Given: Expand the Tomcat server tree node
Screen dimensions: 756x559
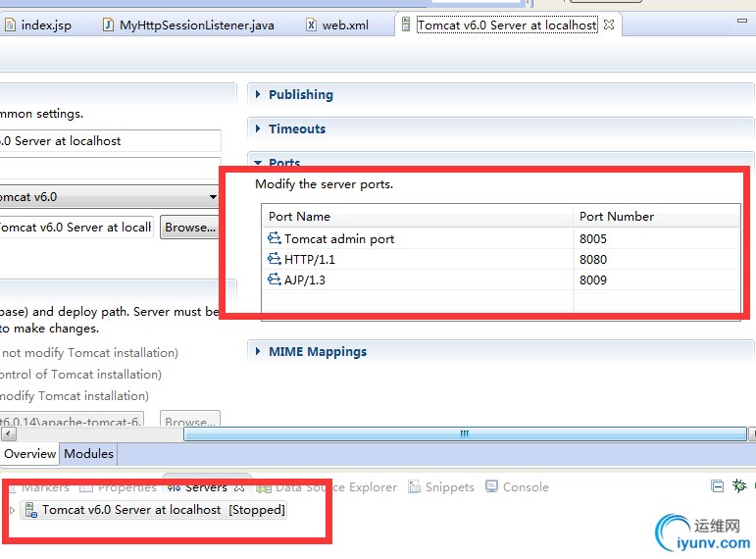Looking at the screenshot, I should coord(12,510).
